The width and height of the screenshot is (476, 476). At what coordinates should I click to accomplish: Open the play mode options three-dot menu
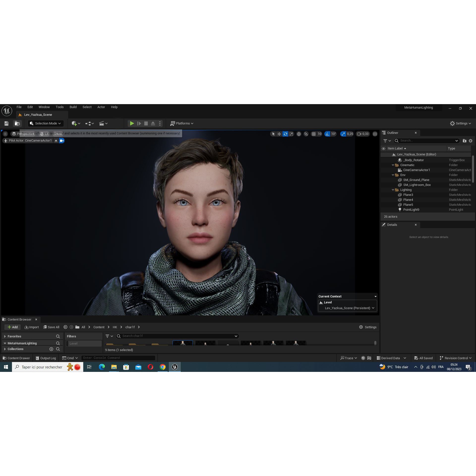point(160,123)
